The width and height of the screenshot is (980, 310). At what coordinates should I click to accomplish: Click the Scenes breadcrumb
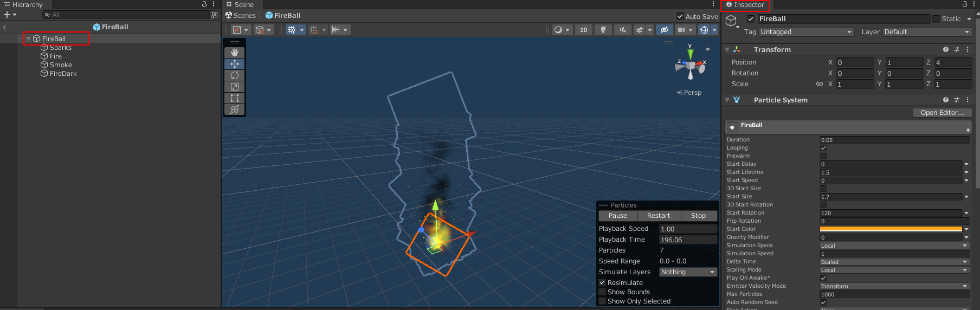241,16
